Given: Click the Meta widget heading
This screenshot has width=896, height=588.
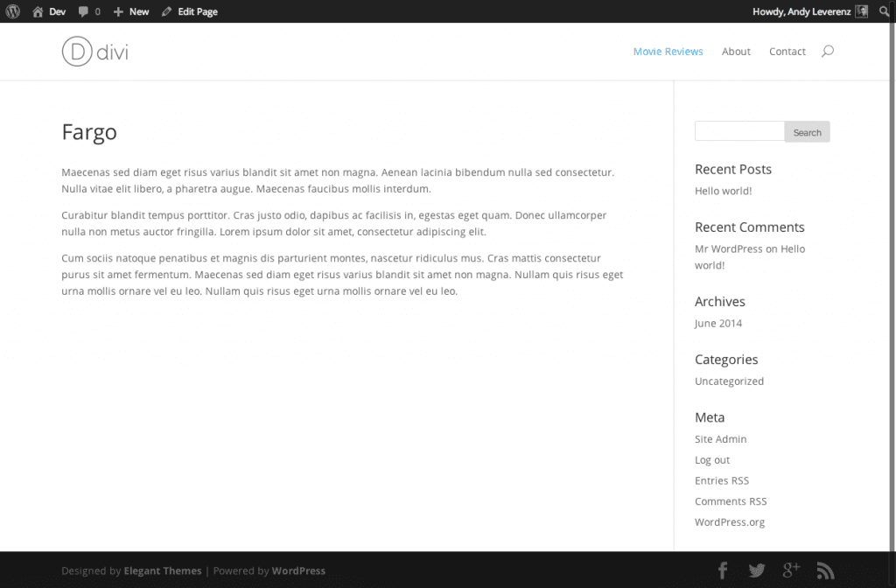Looking at the screenshot, I should [x=710, y=417].
